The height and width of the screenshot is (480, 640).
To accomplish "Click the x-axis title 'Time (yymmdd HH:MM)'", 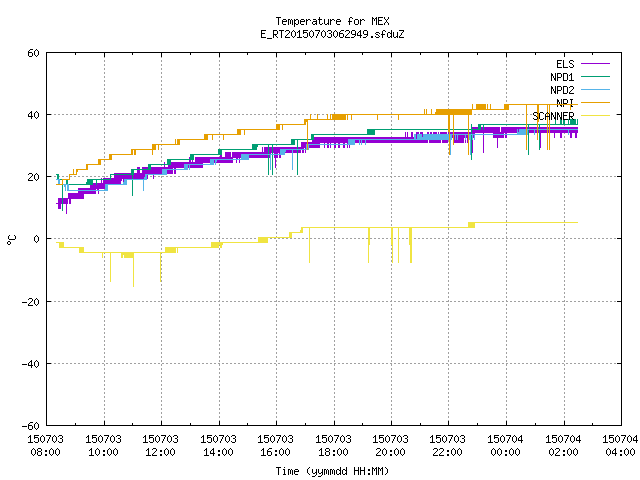I will tap(332, 471).
